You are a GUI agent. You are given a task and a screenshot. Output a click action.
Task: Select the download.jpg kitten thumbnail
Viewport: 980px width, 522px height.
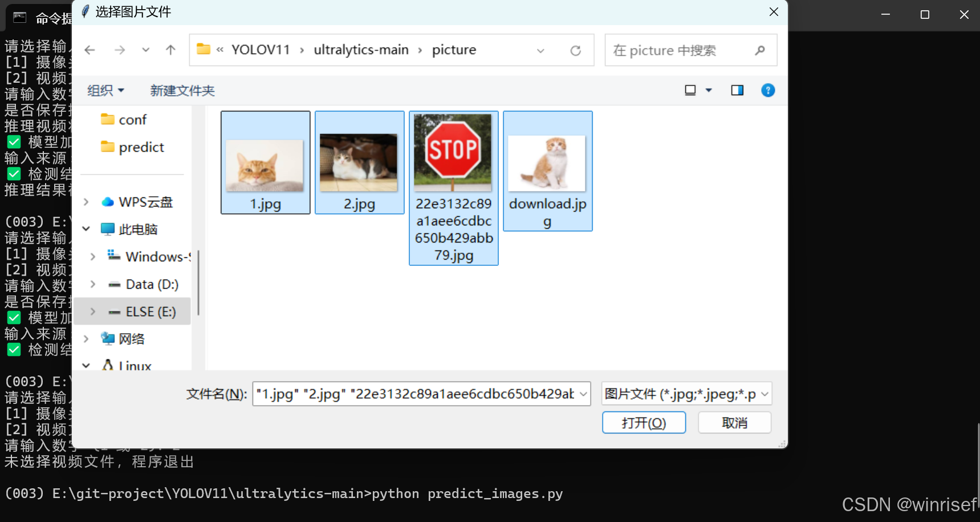pos(547,163)
